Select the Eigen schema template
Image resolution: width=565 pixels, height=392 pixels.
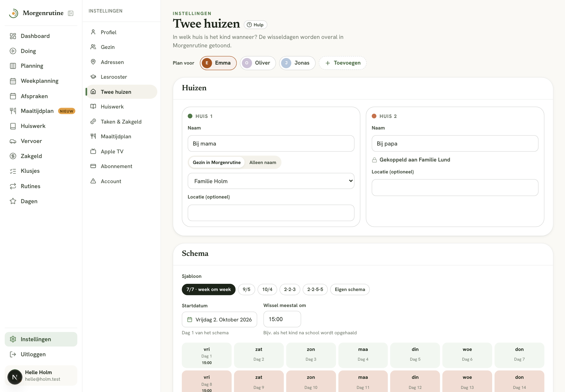point(350,289)
